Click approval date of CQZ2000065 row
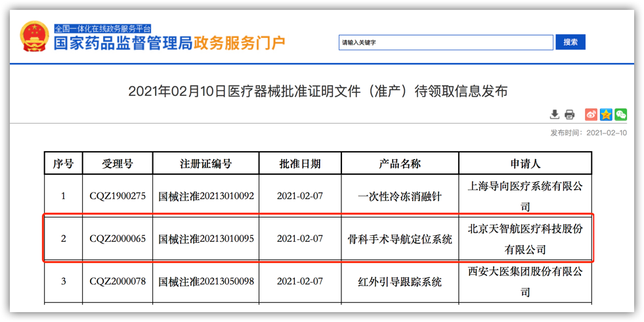Image resolution: width=644 pixels, height=322 pixels. click(x=300, y=239)
